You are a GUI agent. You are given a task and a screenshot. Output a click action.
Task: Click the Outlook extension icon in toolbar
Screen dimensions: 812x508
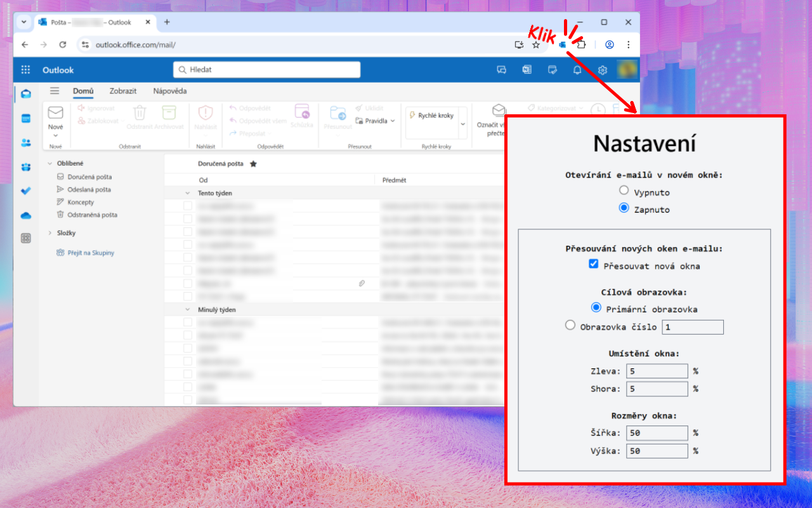[x=563, y=44]
